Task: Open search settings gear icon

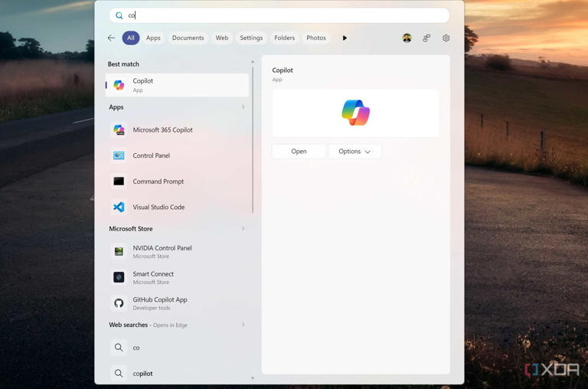Action: (x=446, y=38)
